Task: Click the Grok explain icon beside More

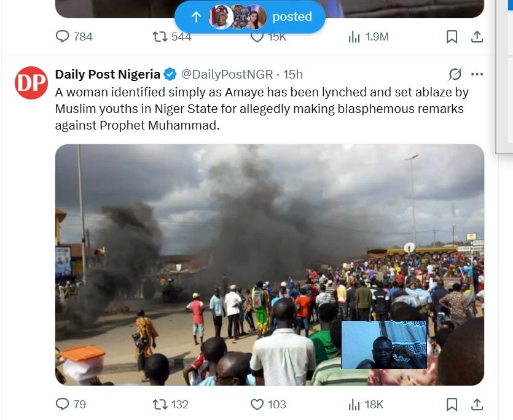Action: point(455,74)
